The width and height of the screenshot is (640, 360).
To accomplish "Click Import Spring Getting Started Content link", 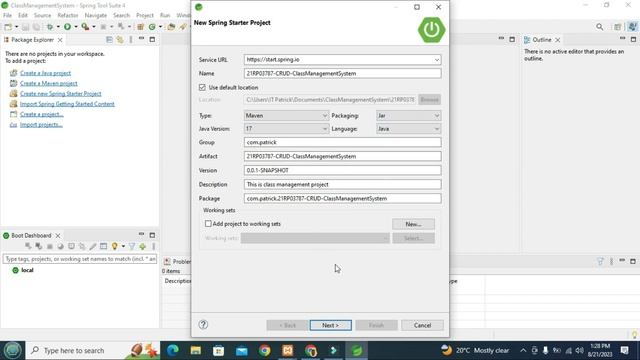I will (67, 104).
